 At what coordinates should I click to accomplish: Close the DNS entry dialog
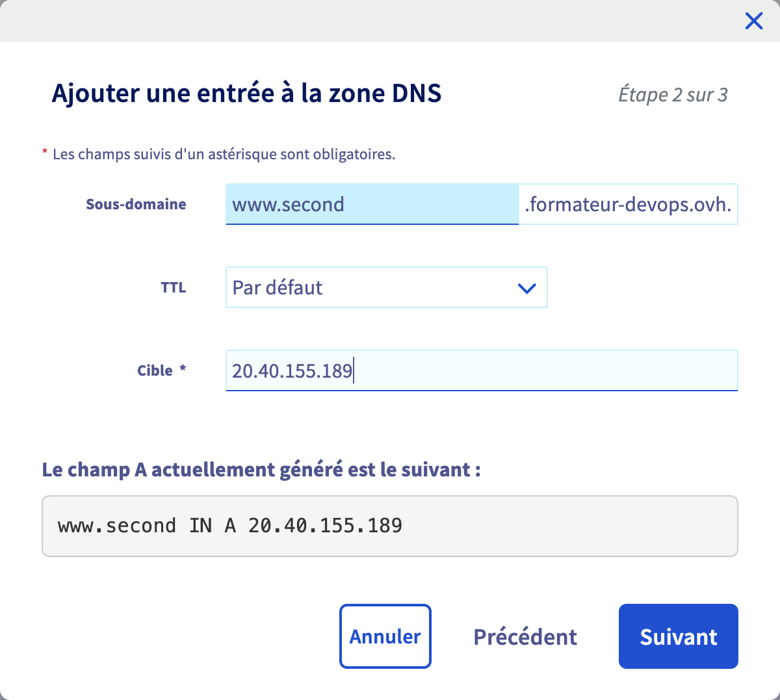tap(754, 21)
